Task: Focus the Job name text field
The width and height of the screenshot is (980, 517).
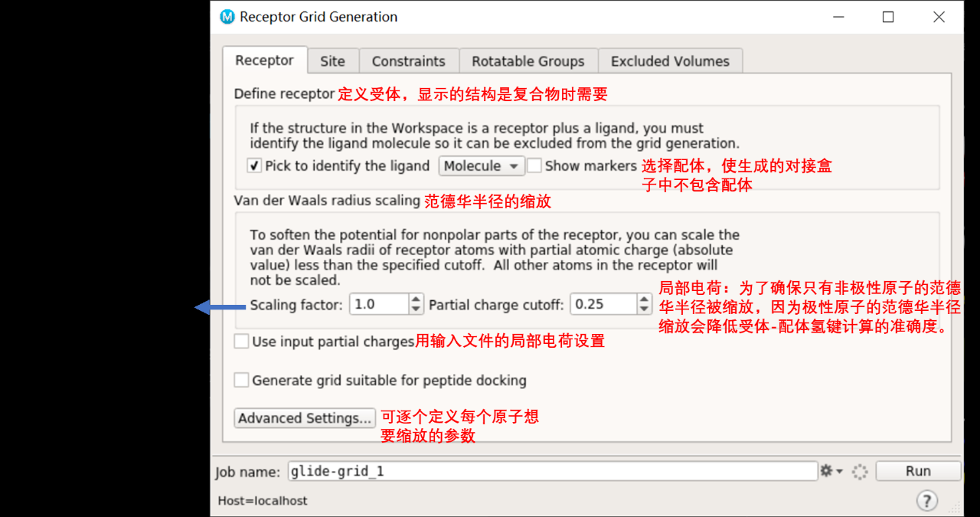Action: (552, 471)
